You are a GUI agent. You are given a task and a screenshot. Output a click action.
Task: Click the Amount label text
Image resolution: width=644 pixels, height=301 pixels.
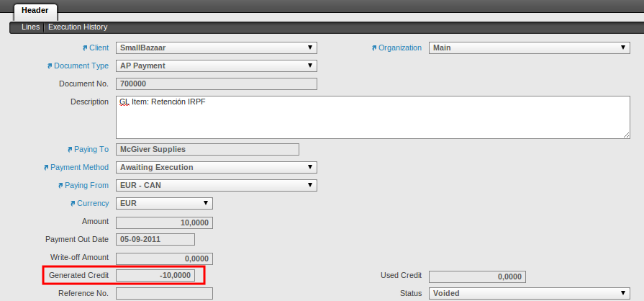pyautogui.click(x=95, y=221)
